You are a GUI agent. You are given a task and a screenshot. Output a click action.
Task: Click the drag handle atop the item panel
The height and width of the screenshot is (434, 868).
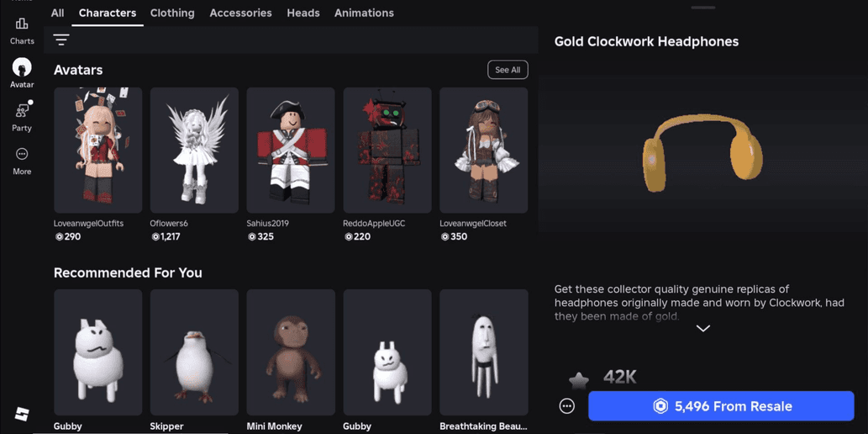coord(703,8)
